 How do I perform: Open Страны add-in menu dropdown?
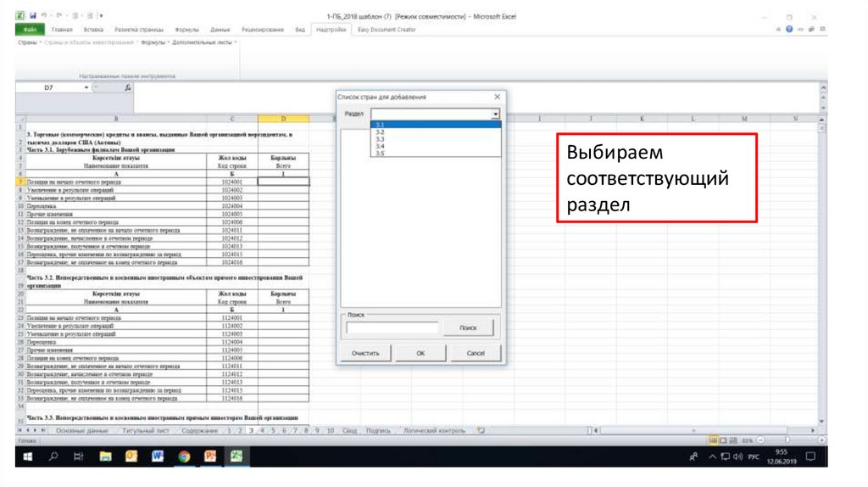click(x=29, y=42)
